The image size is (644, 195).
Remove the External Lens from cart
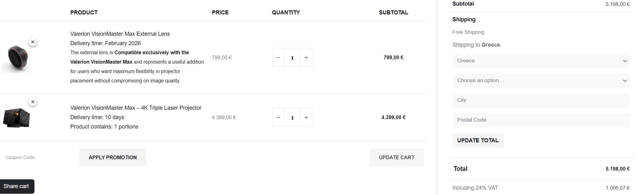[33, 42]
